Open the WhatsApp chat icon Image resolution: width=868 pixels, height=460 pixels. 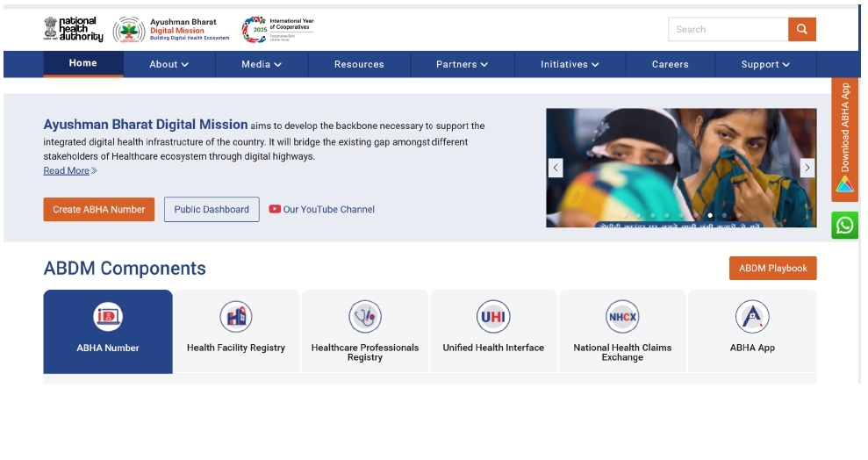[x=844, y=226]
